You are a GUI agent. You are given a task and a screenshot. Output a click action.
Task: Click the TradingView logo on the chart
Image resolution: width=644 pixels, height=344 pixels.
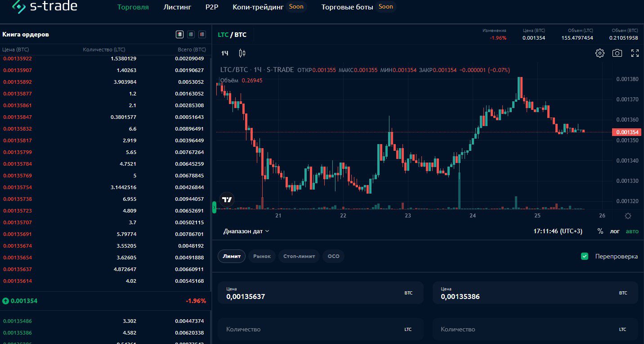tap(227, 200)
